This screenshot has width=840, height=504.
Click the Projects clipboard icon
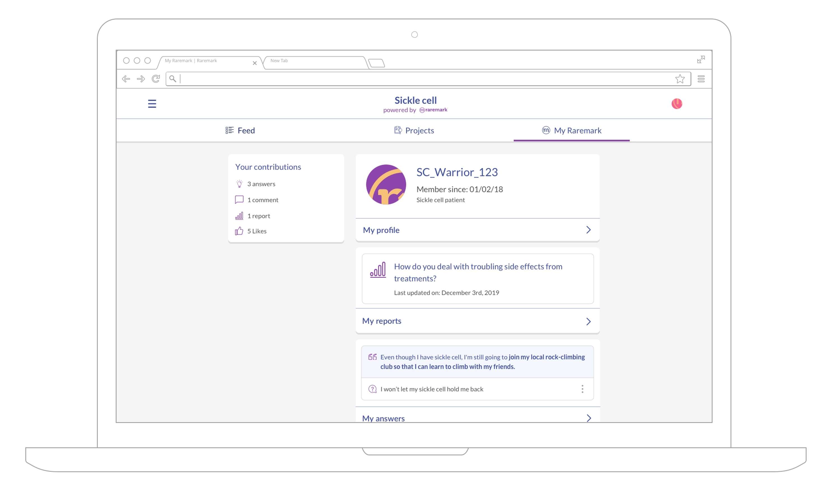coord(398,130)
